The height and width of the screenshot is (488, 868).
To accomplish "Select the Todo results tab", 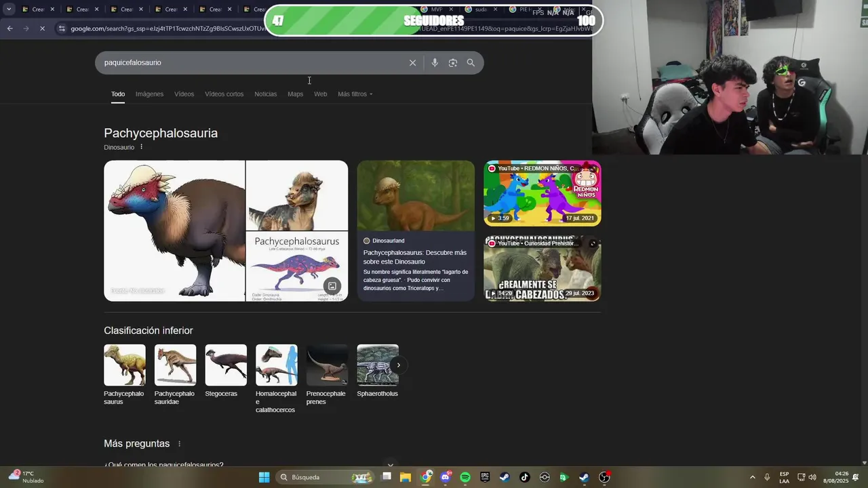I will pos(118,94).
